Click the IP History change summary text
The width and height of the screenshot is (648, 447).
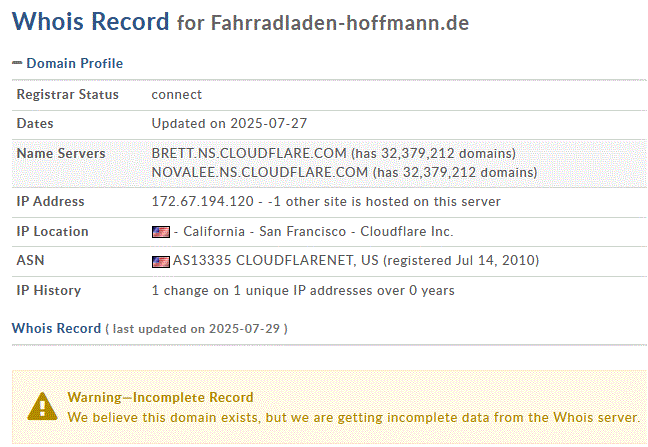302,291
